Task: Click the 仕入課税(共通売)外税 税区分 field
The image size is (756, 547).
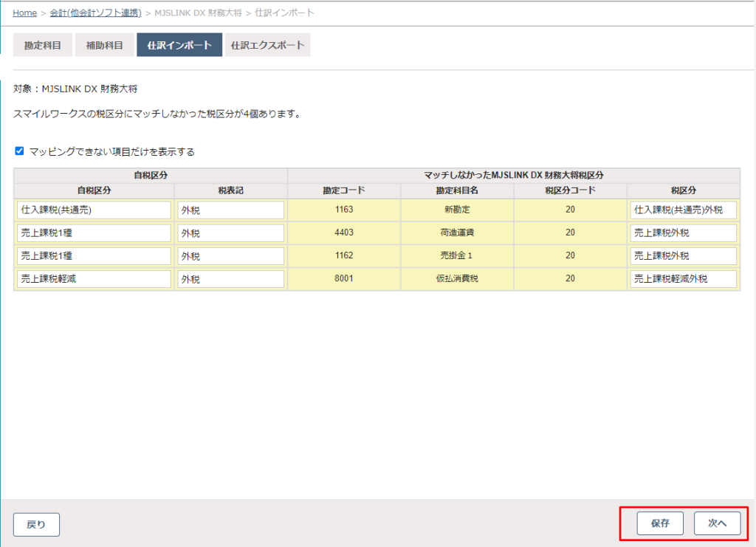Action: (683, 210)
